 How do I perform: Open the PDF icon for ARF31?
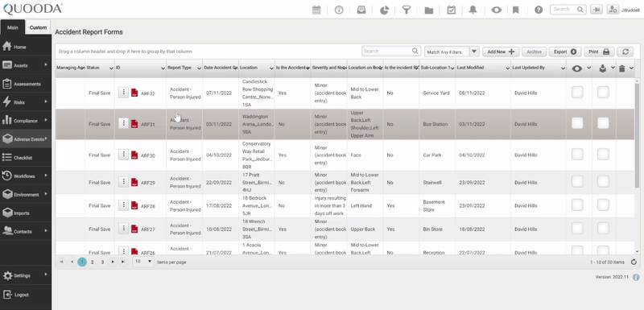point(134,124)
